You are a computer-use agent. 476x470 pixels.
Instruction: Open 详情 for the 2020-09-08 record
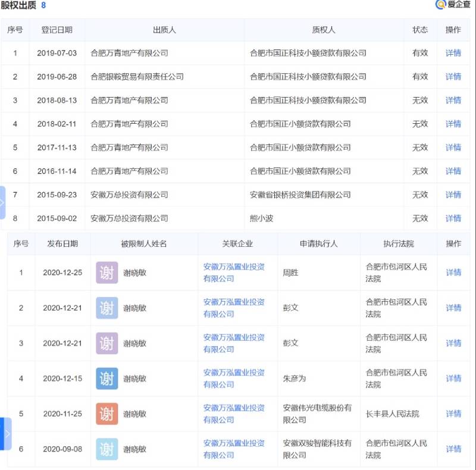tap(454, 449)
